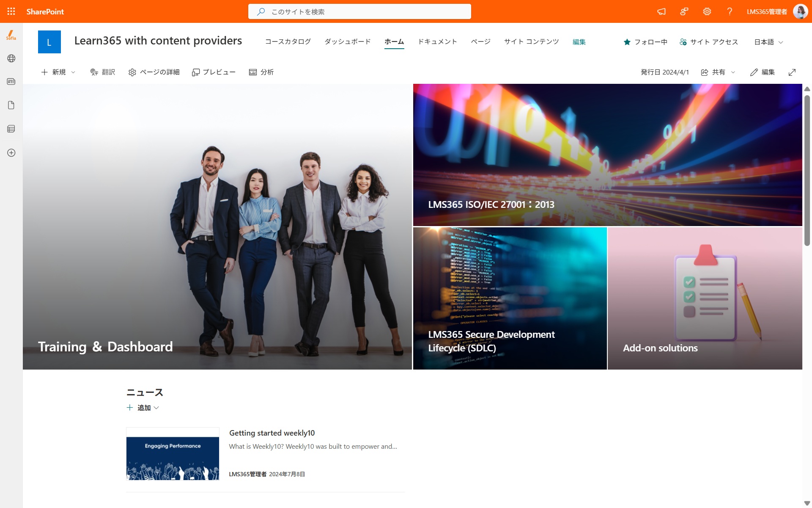Viewport: 812px width, 508px height.
Task: Open the lists icon in left rail
Action: (11, 129)
